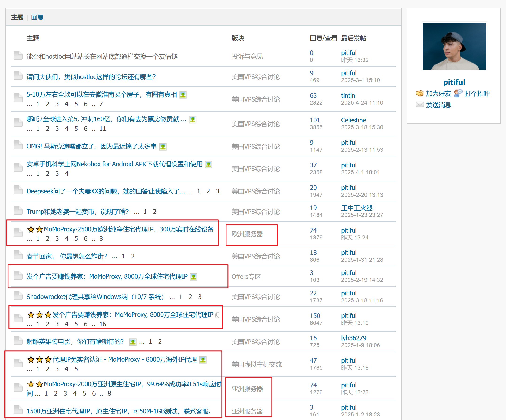The width and height of the screenshot is (506, 420).
Task: Click image icon beside 射雕英雄传电影 thread
Action: click(133, 342)
